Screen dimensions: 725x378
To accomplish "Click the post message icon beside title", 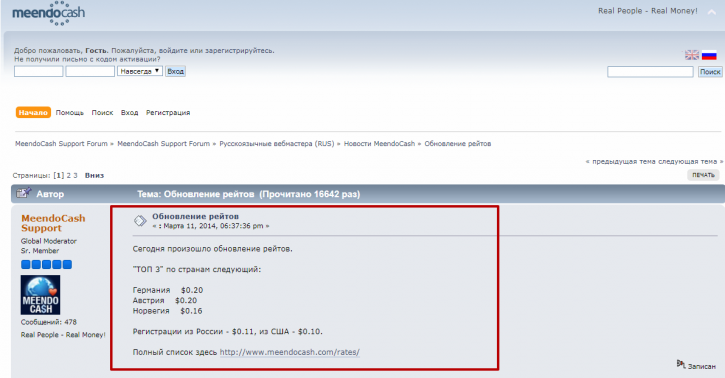I will [x=140, y=221].
